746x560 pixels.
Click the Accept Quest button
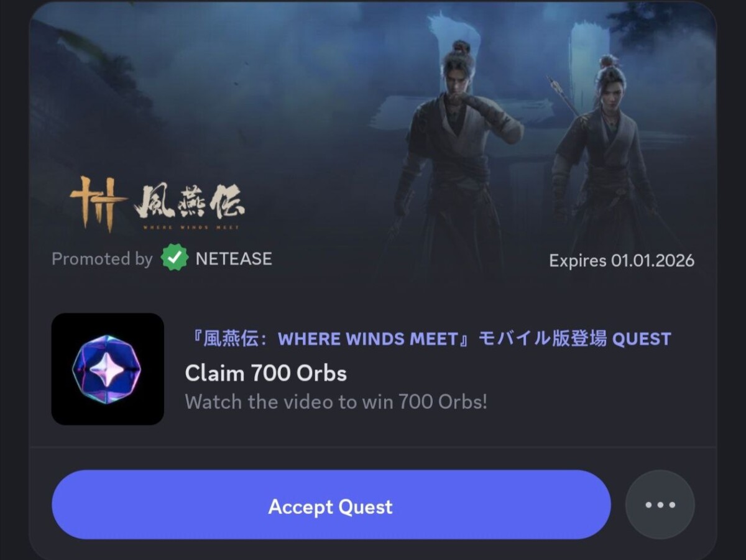[x=331, y=505]
